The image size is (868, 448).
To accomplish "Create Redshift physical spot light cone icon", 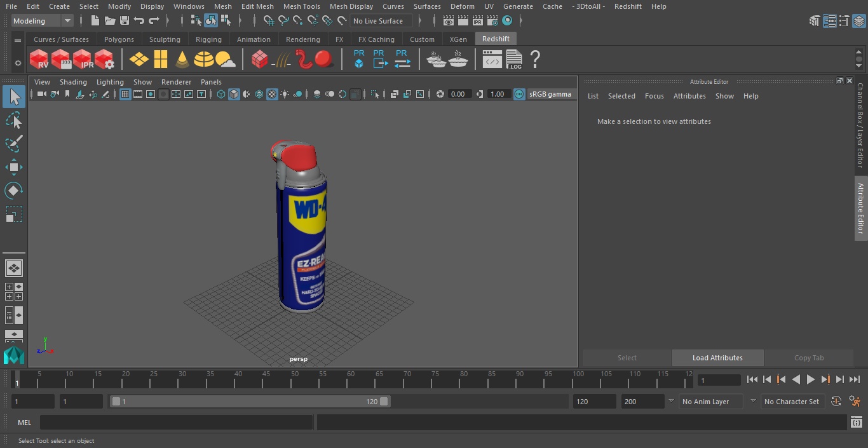I will coord(182,60).
